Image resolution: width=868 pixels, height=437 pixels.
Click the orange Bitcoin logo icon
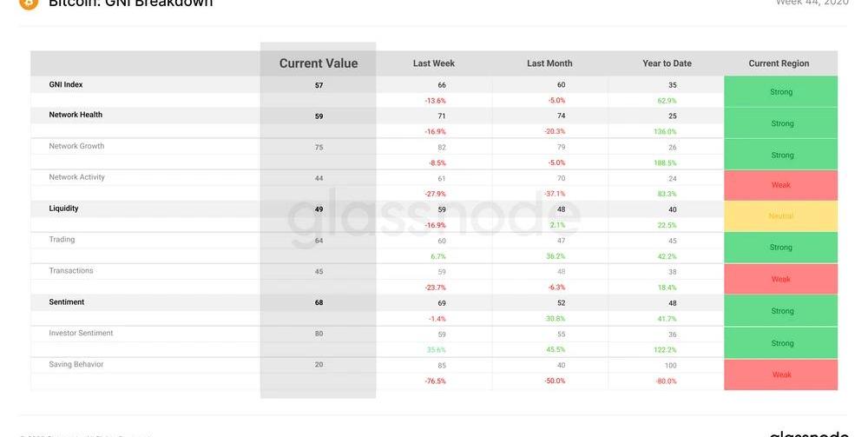(x=29, y=3)
